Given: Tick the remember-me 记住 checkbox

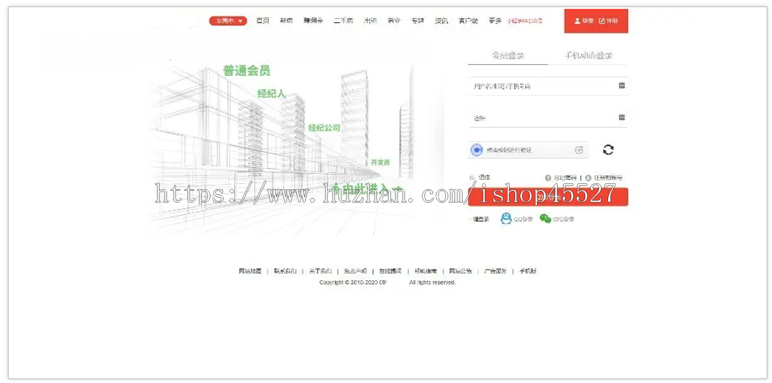Looking at the screenshot, I should [x=472, y=177].
